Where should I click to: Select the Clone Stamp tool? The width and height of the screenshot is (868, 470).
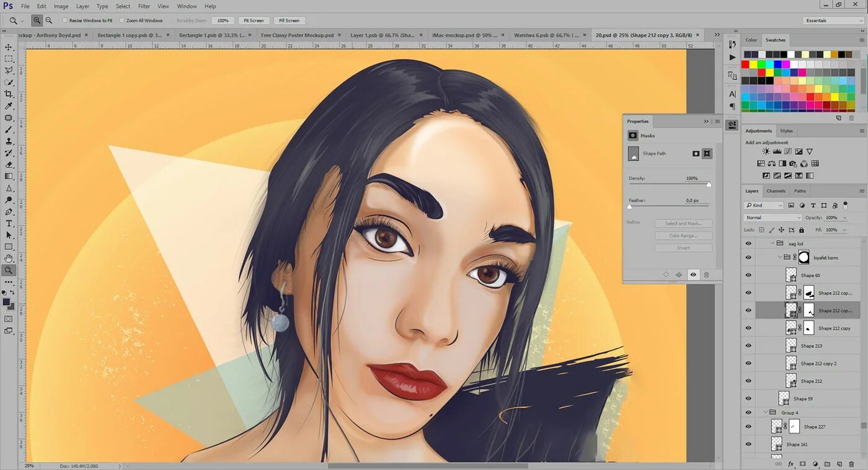click(9, 141)
